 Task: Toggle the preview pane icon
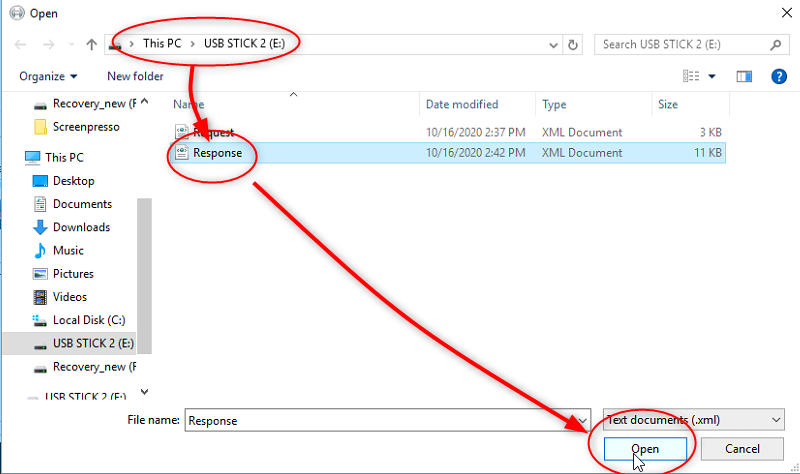click(x=744, y=76)
